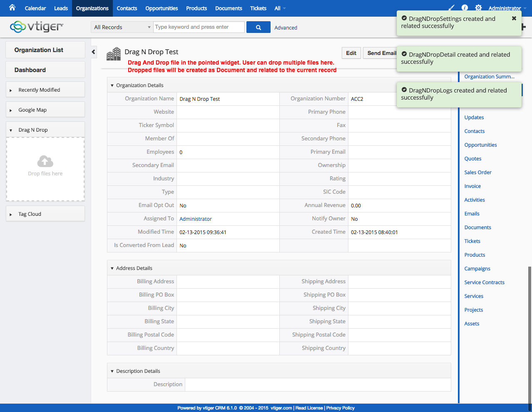Open the Opportunities related list
Viewport: 532px width, 412px height.
tap(481, 145)
